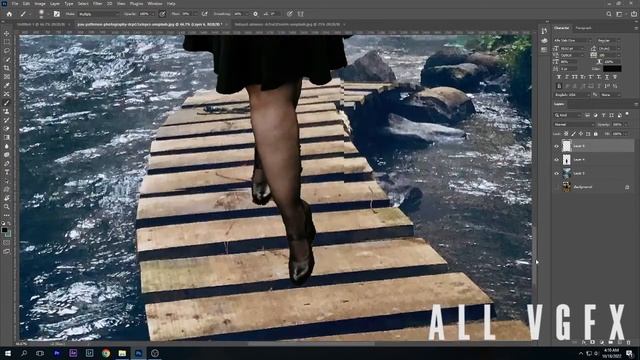The height and width of the screenshot is (360, 640).
Task: Click Layer 6 thumbnail
Action: point(567,146)
